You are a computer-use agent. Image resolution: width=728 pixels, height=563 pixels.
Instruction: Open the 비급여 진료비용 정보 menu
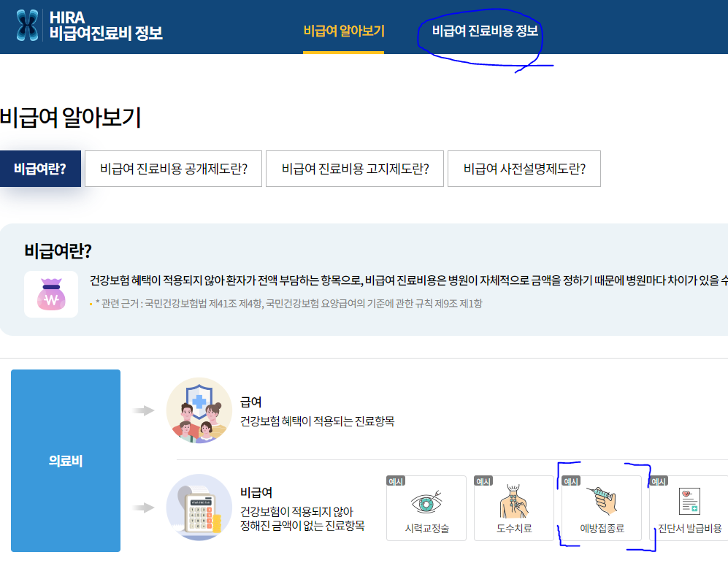485,31
